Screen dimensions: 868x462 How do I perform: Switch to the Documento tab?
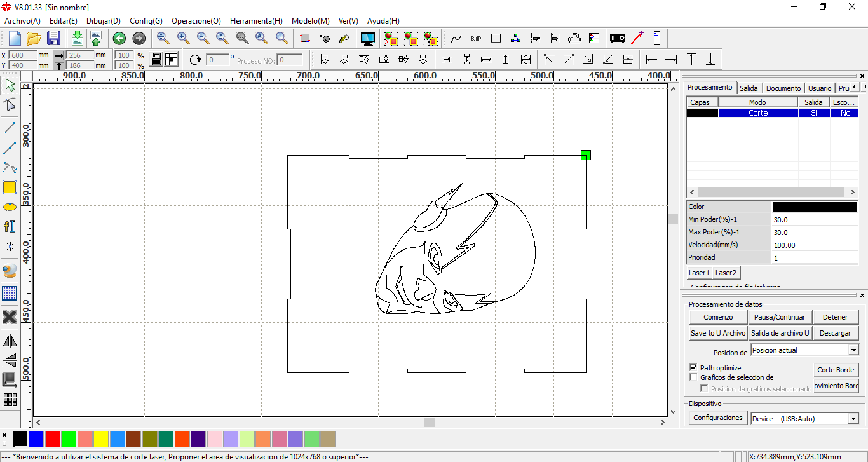coord(783,88)
